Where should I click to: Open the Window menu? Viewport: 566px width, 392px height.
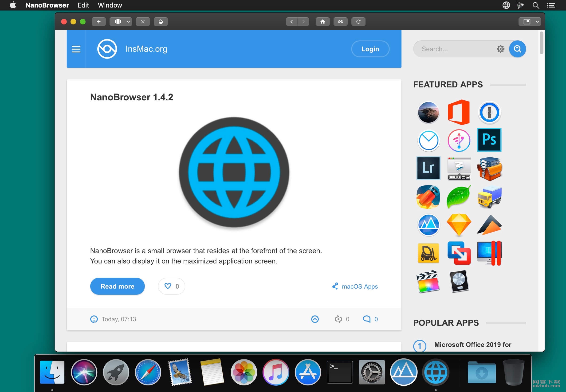coord(110,5)
